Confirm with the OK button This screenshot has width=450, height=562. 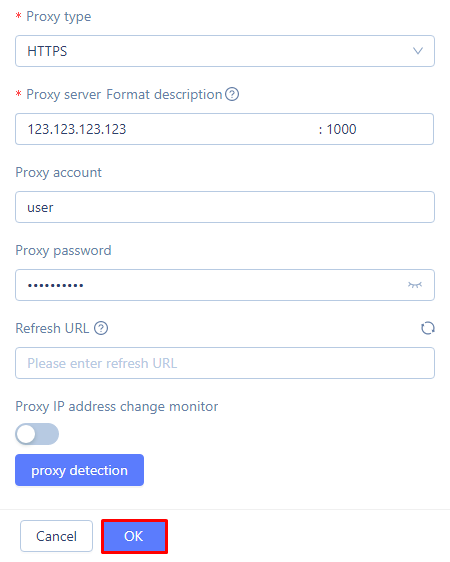point(134,536)
